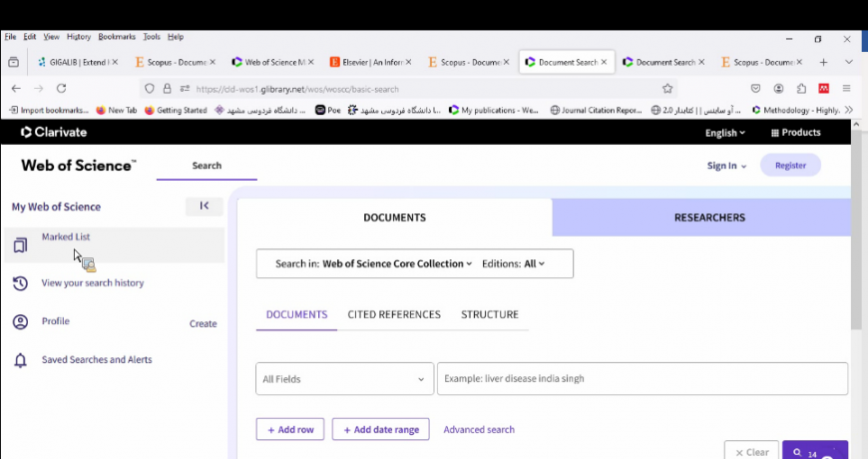This screenshot has width=868, height=459.
Task: Switch to the STRUCTURE tab
Action: 490,314
